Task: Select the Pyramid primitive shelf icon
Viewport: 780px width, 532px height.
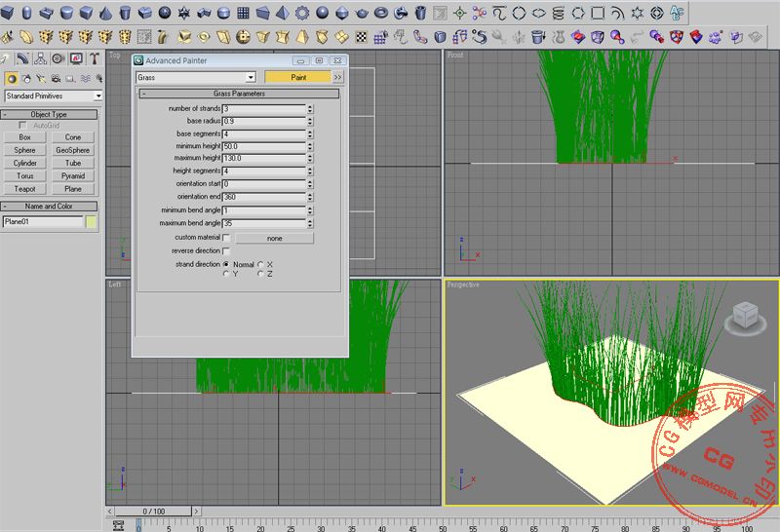Action: (x=283, y=13)
